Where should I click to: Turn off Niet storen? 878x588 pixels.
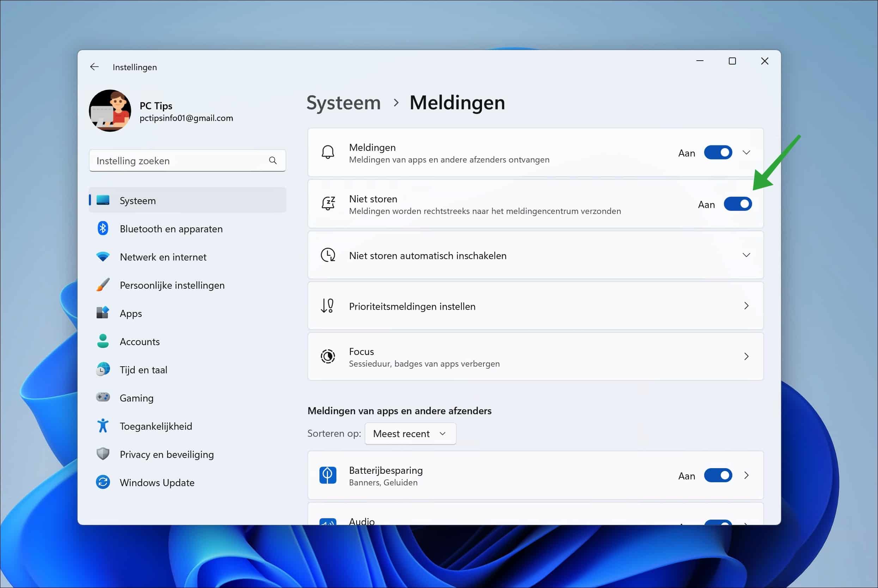point(737,204)
